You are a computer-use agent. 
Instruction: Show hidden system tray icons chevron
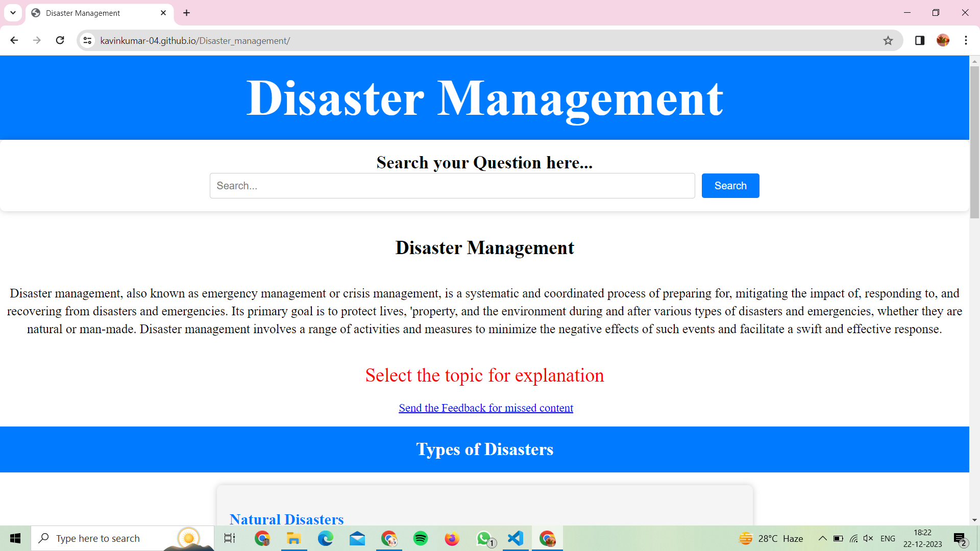[x=822, y=538]
